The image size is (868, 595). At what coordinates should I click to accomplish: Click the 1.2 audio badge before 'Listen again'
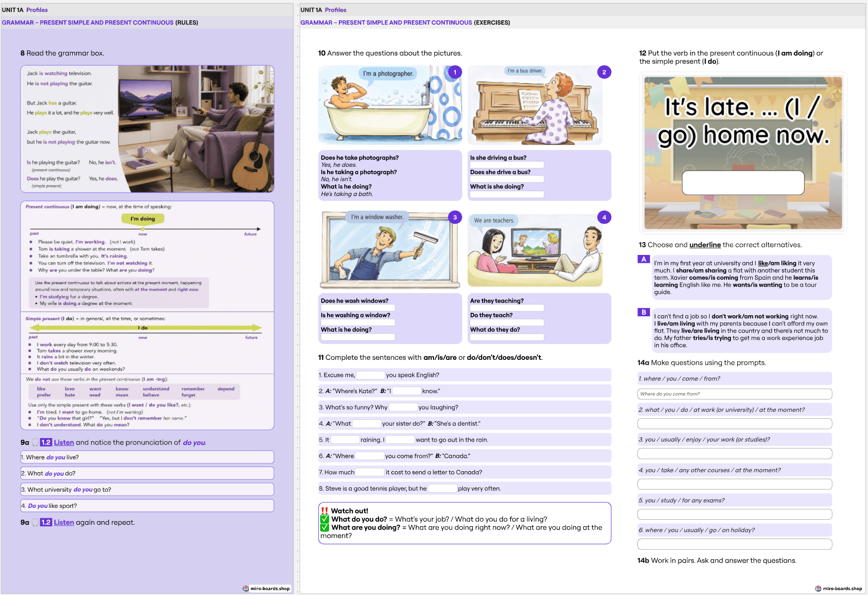(46, 522)
